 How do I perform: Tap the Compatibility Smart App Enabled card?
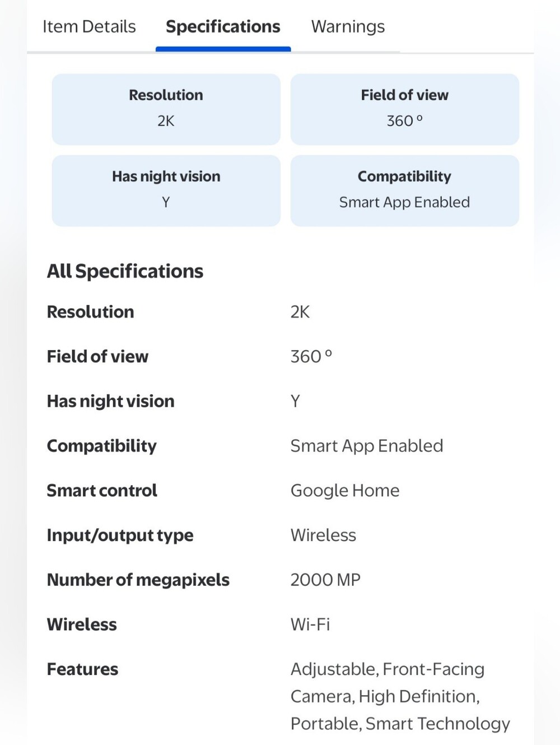(404, 190)
